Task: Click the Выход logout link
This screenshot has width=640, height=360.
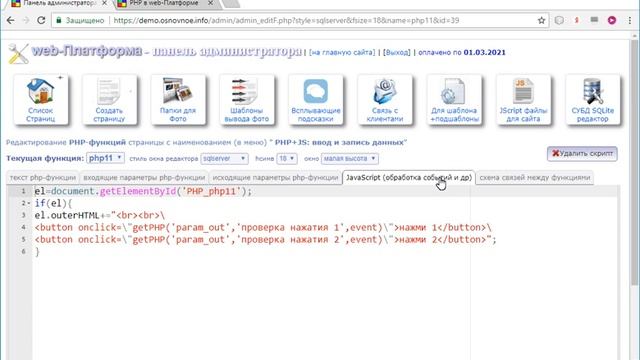Action: pyautogui.click(x=397, y=53)
